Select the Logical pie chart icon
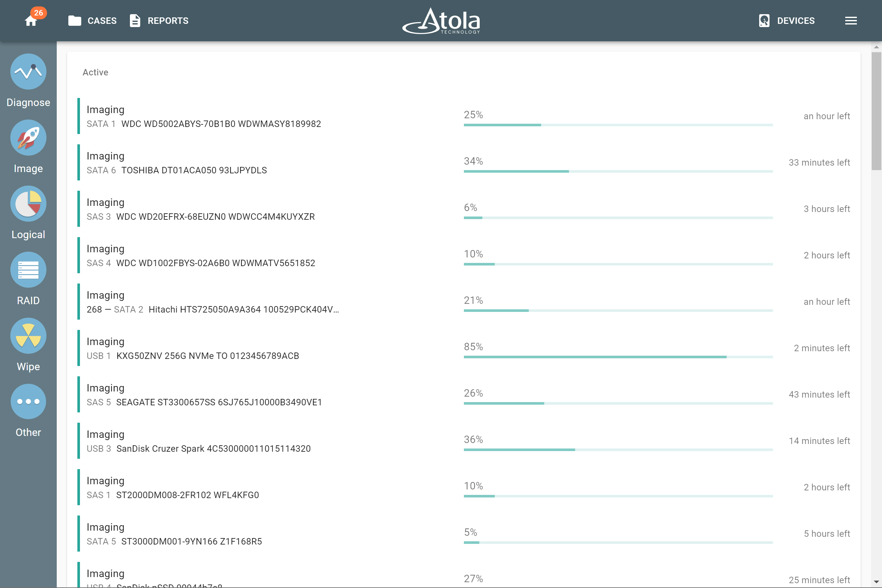 pyautogui.click(x=28, y=204)
